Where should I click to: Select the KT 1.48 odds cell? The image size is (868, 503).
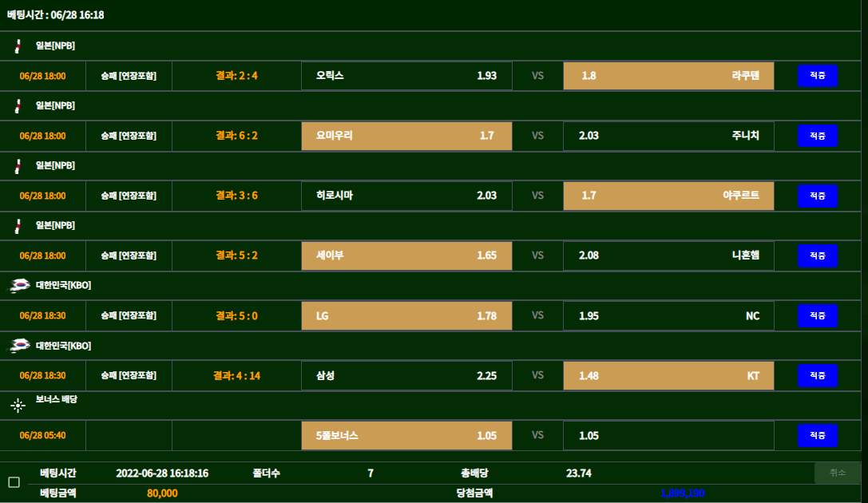coord(668,375)
